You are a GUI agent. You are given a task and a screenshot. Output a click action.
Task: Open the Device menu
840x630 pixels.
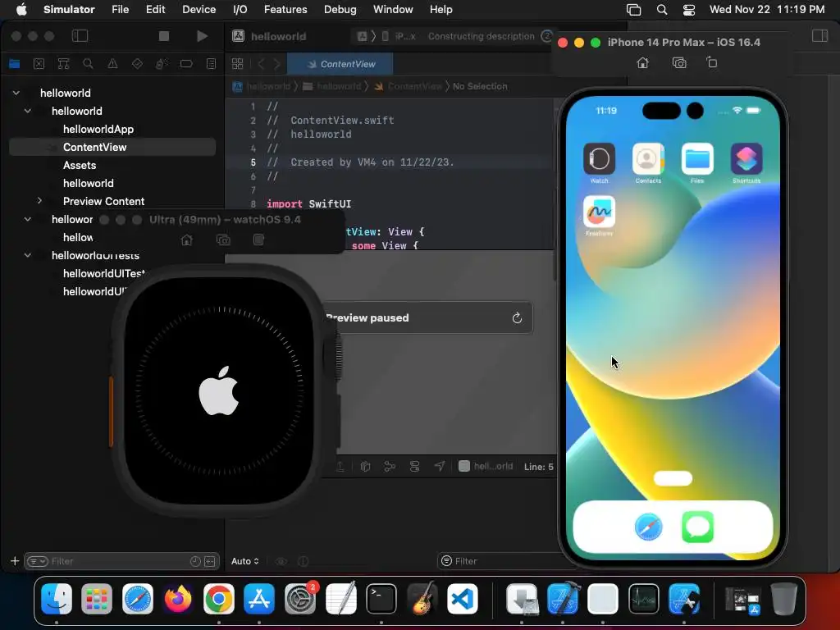199,9
